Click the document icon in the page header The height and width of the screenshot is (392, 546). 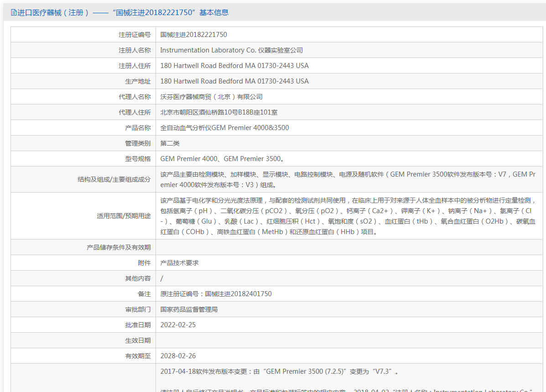click(x=14, y=12)
